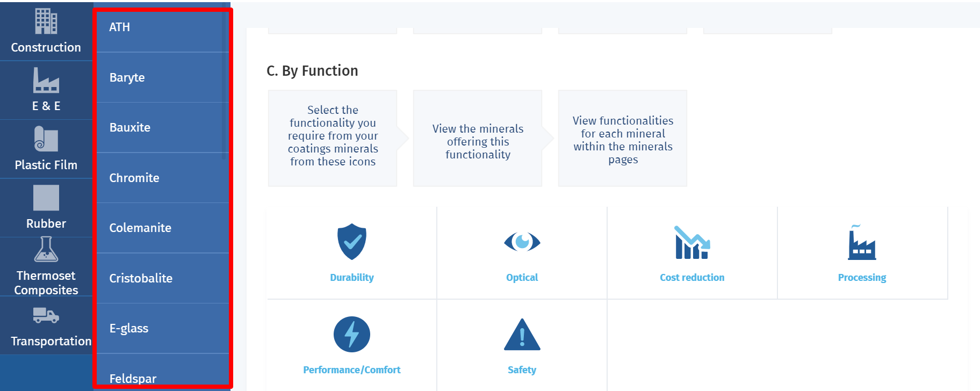Open the Transportation truck icon
980x391 pixels.
click(x=46, y=315)
